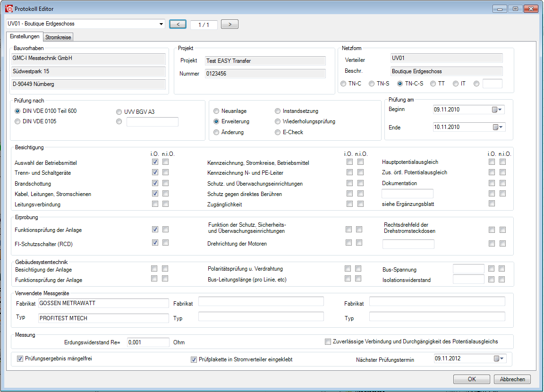Select E-Check radio option
This screenshot has height=392, width=544.
[x=278, y=132]
